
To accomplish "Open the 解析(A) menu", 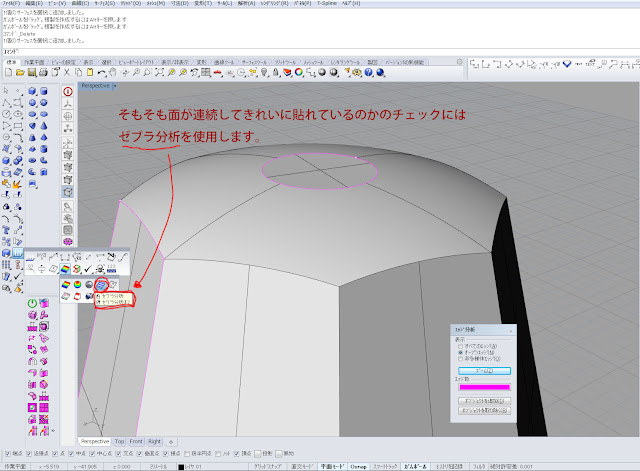I will tap(246, 3).
